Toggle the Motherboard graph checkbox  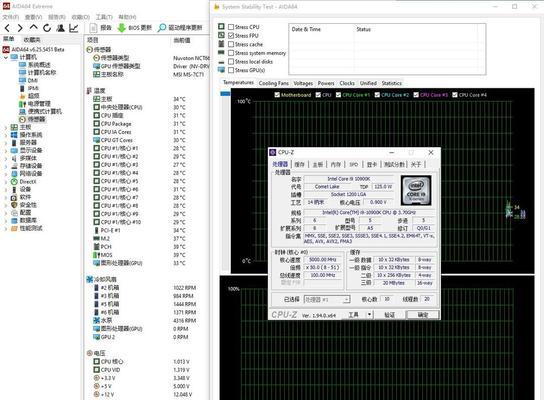[277, 95]
